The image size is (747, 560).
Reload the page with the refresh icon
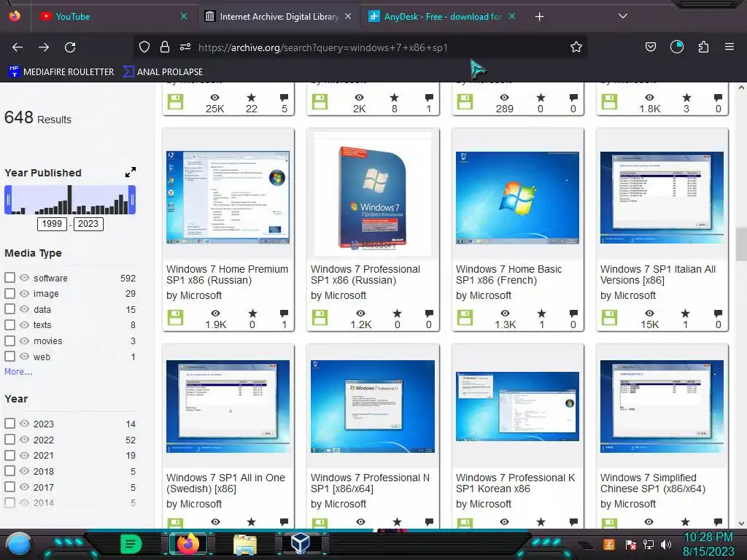click(x=70, y=47)
